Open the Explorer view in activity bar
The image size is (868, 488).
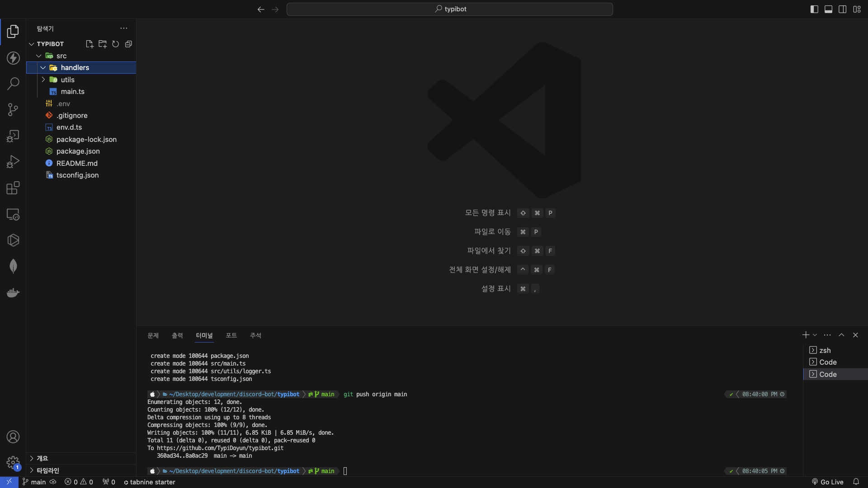(13, 31)
